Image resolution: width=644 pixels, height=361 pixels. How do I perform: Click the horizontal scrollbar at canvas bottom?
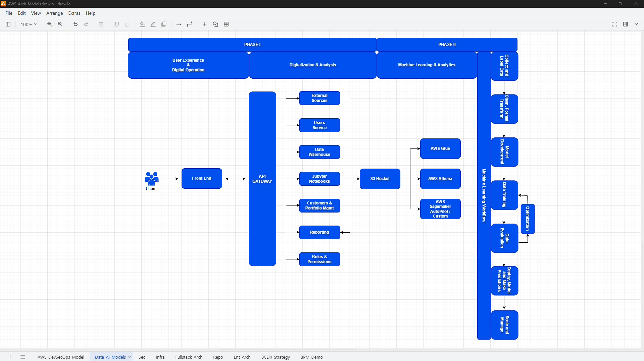point(289,349)
